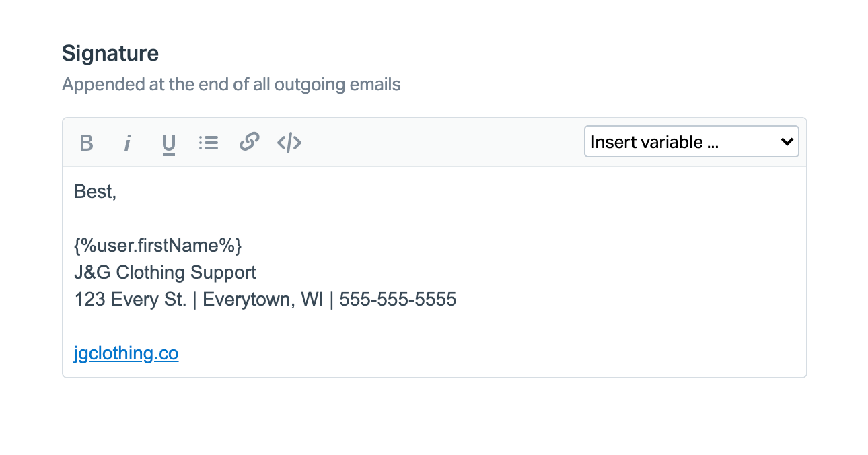Click the underline formatting button
868x455 pixels.
pos(168,143)
